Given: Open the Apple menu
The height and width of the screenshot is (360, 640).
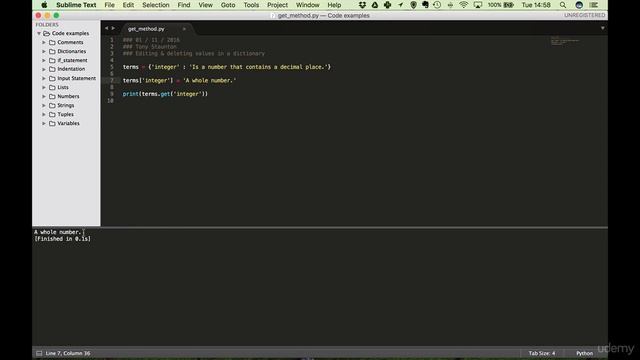Looking at the screenshot, I should pyautogui.click(x=44, y=5).
